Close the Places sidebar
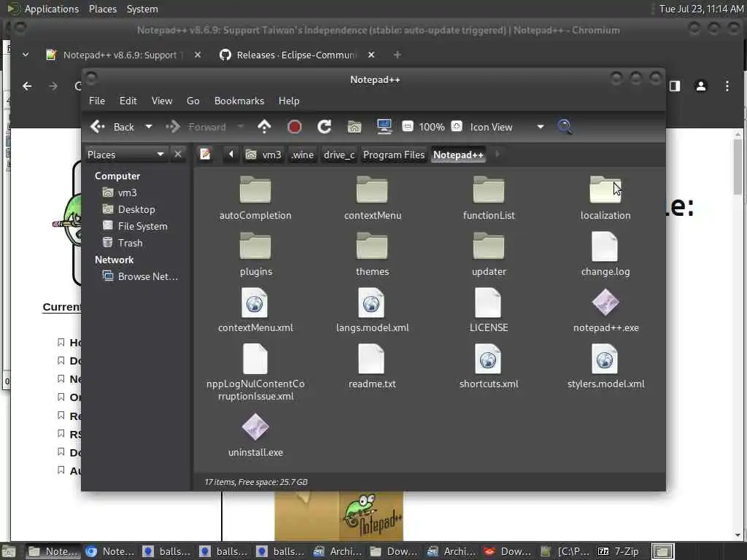Screen dimensions: 747x560 tap(178, 155)
